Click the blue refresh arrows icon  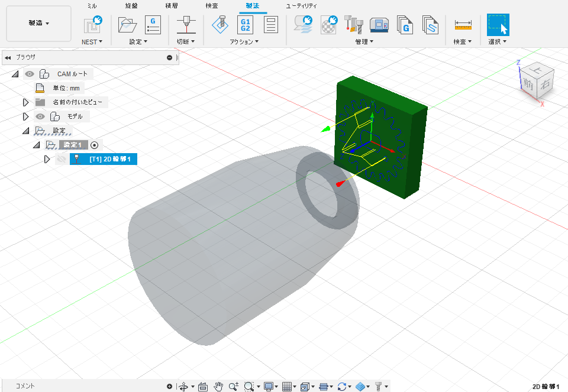point(342,387)
